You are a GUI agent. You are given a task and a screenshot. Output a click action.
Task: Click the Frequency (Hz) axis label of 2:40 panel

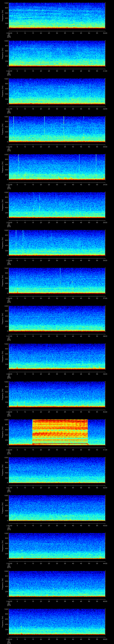pos(3,432)
